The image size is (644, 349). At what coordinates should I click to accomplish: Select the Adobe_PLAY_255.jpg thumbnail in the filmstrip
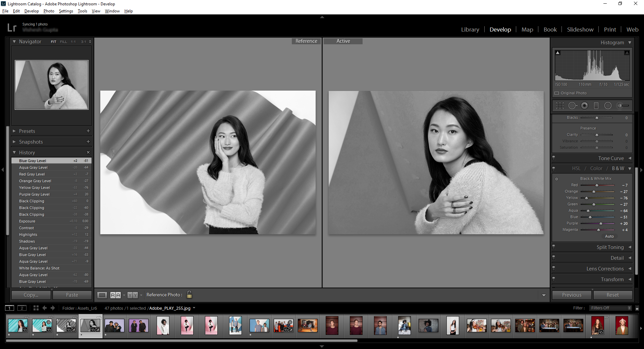click(90, 325)
